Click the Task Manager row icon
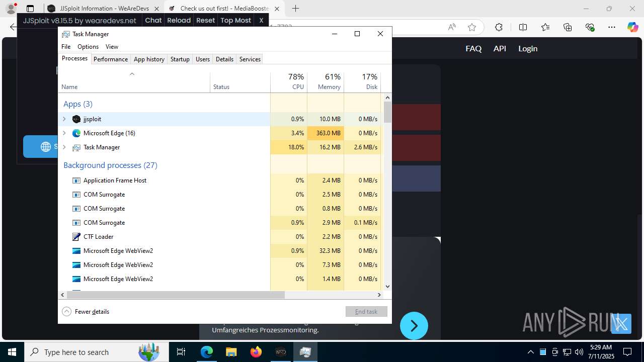This screenshot has width=644, height=362. (76, 147)
